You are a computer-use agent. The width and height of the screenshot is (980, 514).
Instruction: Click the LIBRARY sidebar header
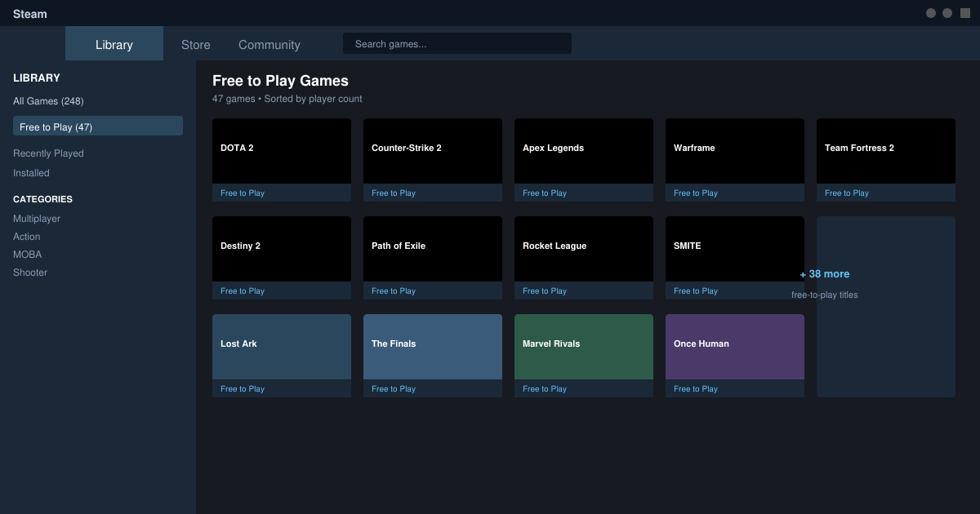click(37, 78)
